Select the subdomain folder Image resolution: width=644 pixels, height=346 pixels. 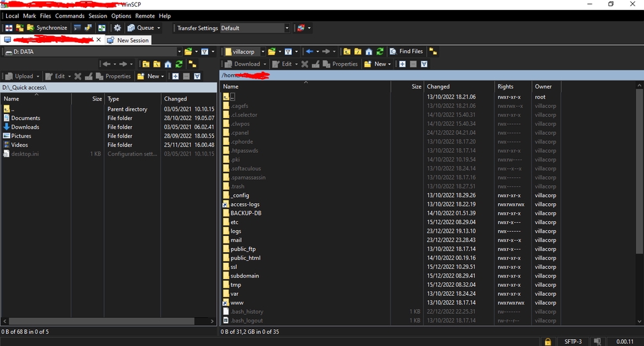click(244, 276)
